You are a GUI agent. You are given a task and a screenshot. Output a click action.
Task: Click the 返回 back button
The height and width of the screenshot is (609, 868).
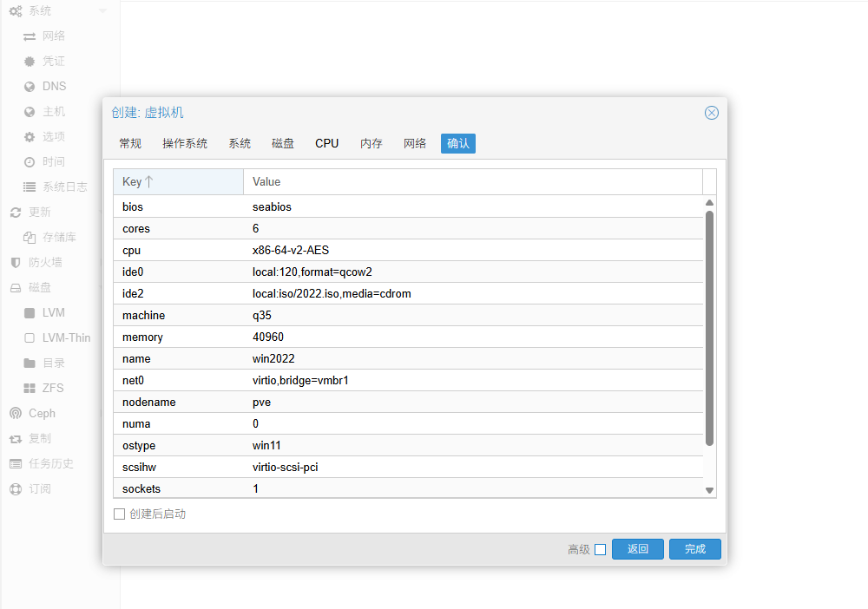[x=638, y=549]
